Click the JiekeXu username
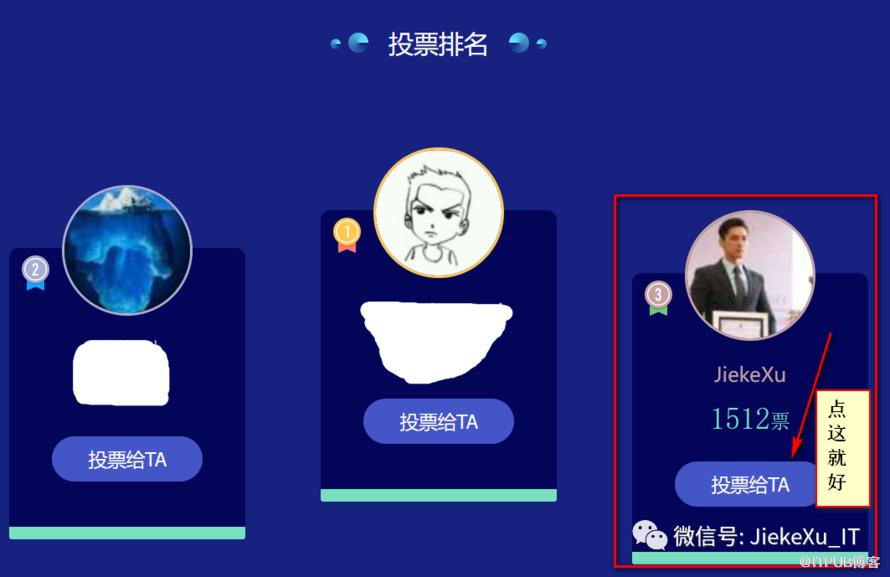This screenshot has height=577, width=890. click(x=750, y=374)
